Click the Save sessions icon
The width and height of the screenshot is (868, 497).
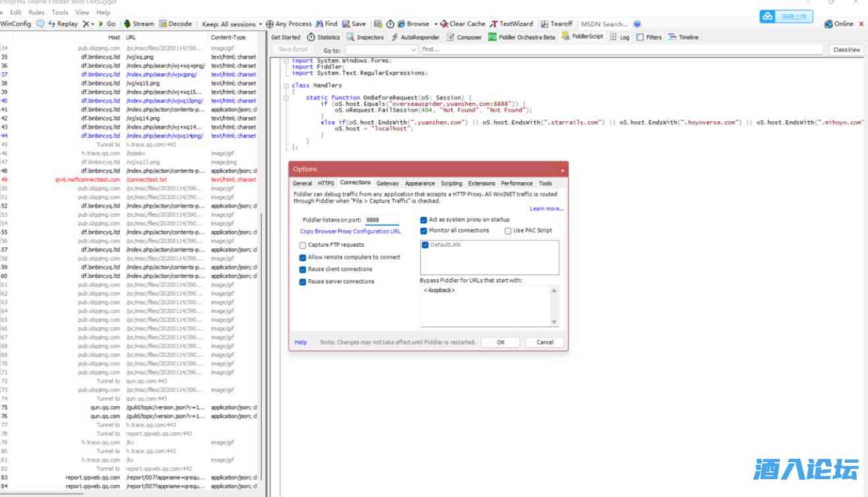pyautogui.click(x=346, y=24)
